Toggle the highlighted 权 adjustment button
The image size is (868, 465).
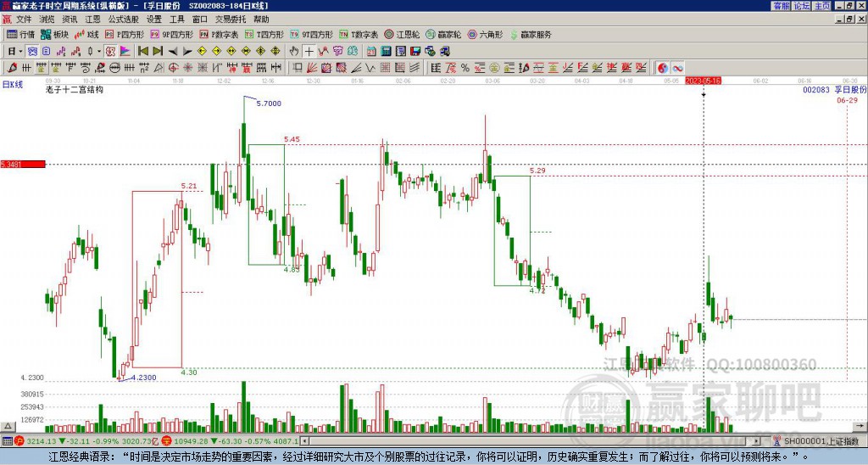pyautogui.click(x=110, y=51)
